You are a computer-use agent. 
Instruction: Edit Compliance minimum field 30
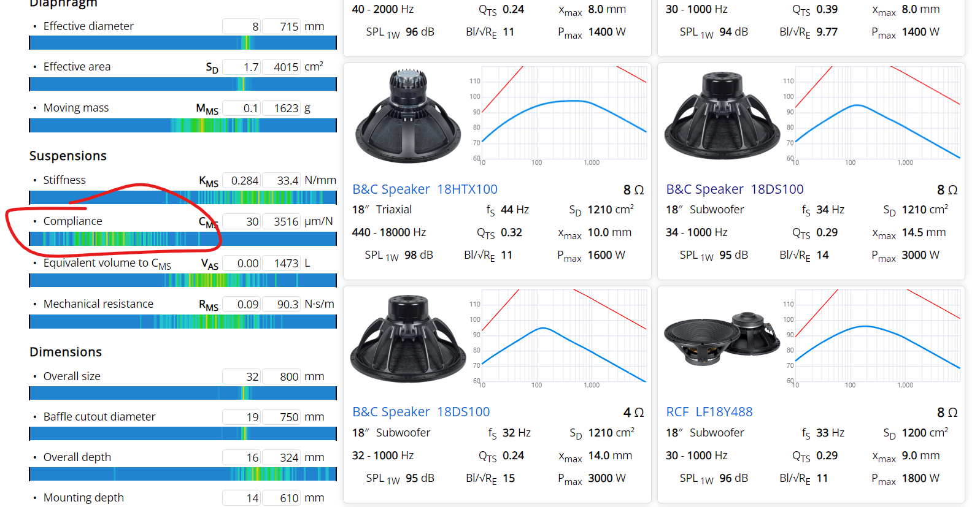(241, 221)
